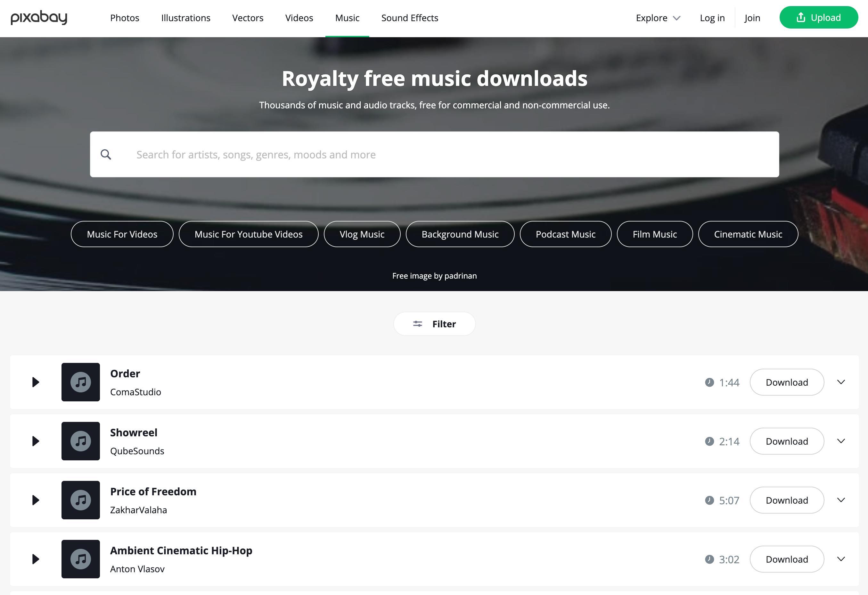Image resolution: width=868 pixels, height=595 pixels.
Task: Click the Pixabay logo
Action: [39, 18]
